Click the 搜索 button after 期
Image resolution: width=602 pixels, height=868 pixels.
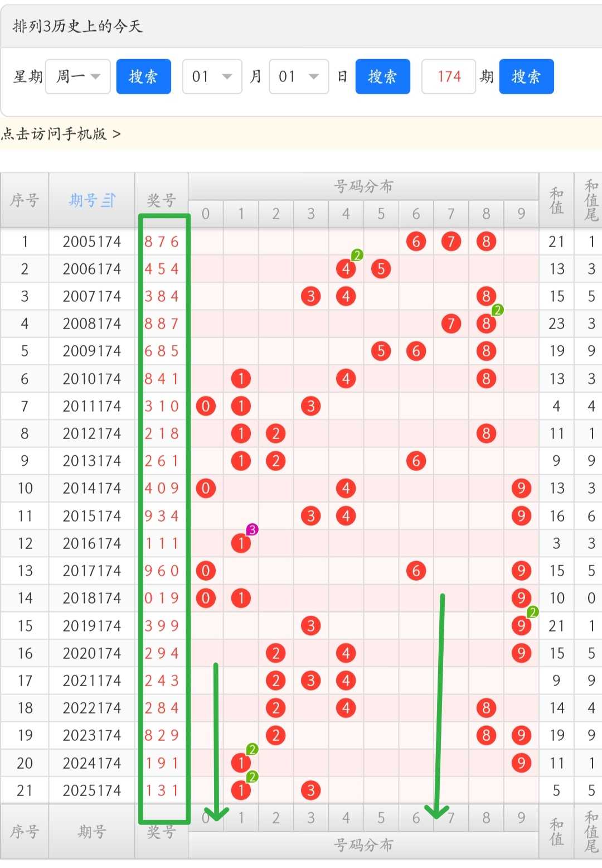pyautogui.click(x=526, y=76)
